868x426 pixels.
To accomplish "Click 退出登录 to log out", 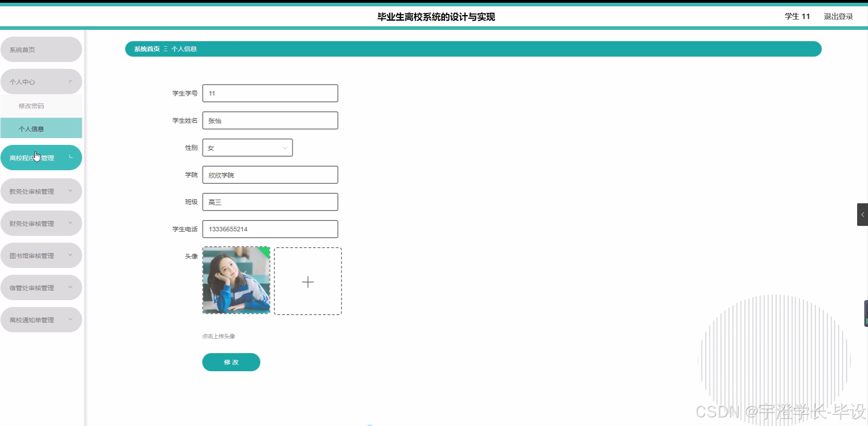I will click(x=838, y=16).
